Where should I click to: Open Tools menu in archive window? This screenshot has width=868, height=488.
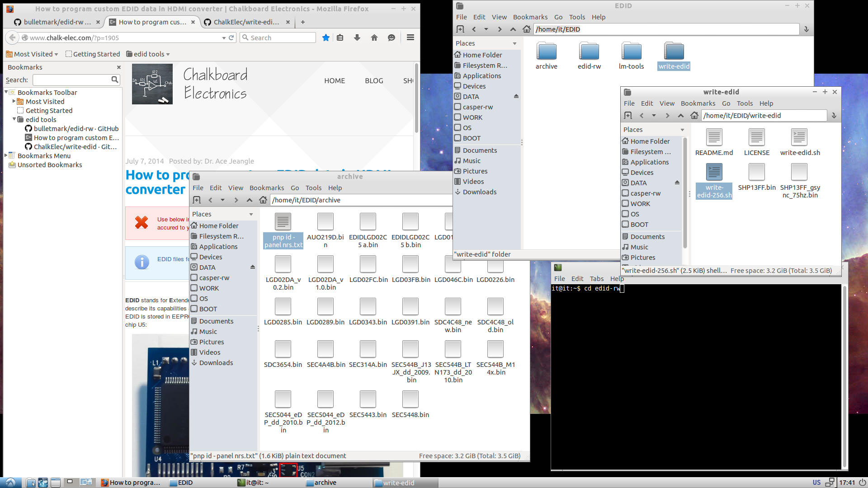click(x=313, y=188)
